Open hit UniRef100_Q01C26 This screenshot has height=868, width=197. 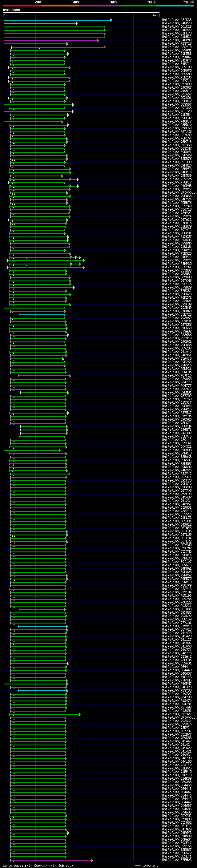(x=177, y=26)
